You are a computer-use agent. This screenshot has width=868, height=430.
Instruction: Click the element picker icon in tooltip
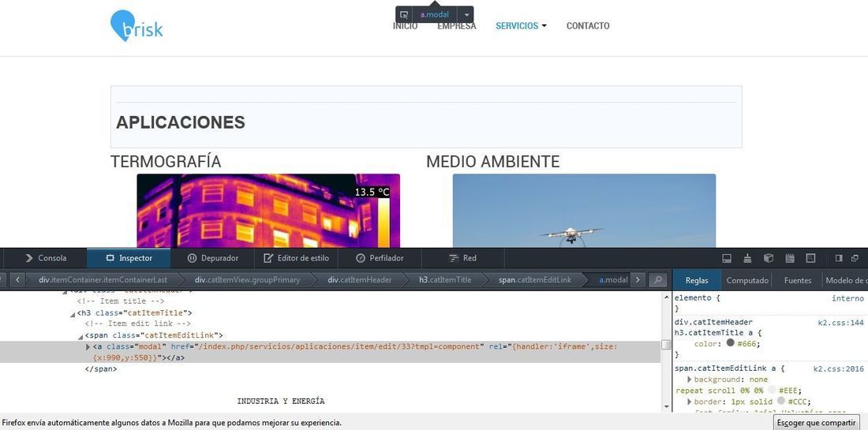click(404, 15)
